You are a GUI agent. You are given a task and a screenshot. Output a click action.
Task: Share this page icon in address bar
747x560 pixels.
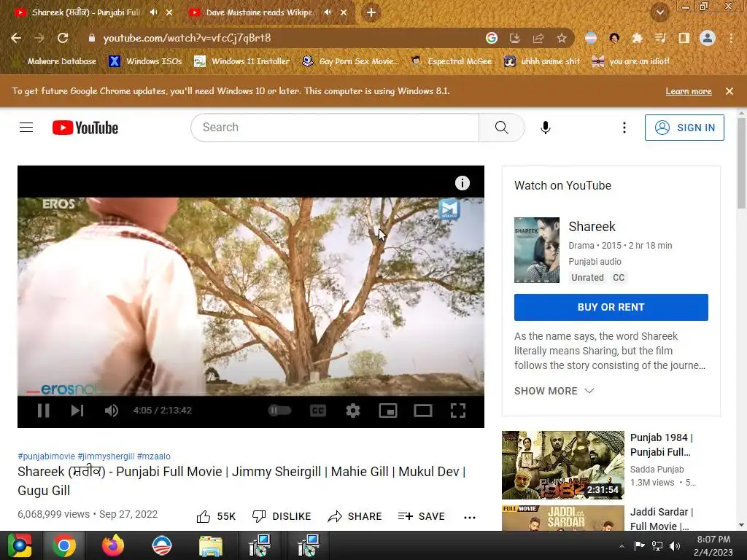[538, 38]
